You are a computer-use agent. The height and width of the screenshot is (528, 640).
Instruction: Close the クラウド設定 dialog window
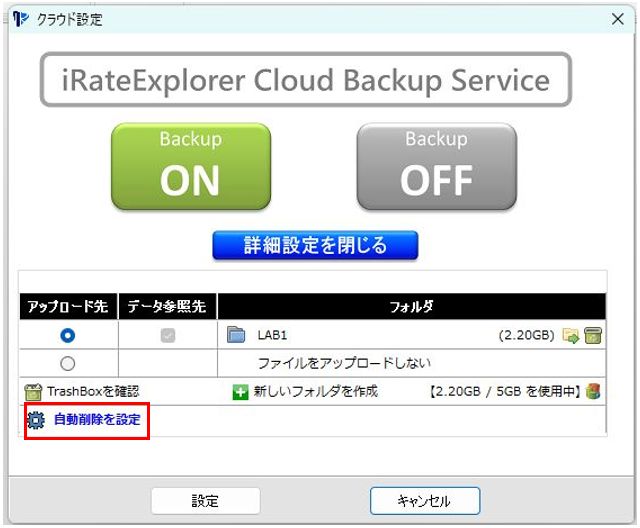point(617,19)
